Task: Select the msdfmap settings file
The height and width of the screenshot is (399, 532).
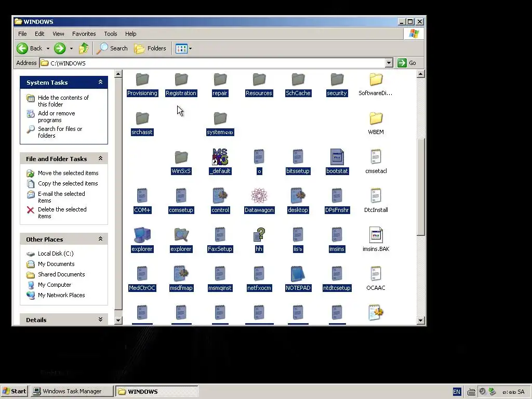Action: click(181, 279)
